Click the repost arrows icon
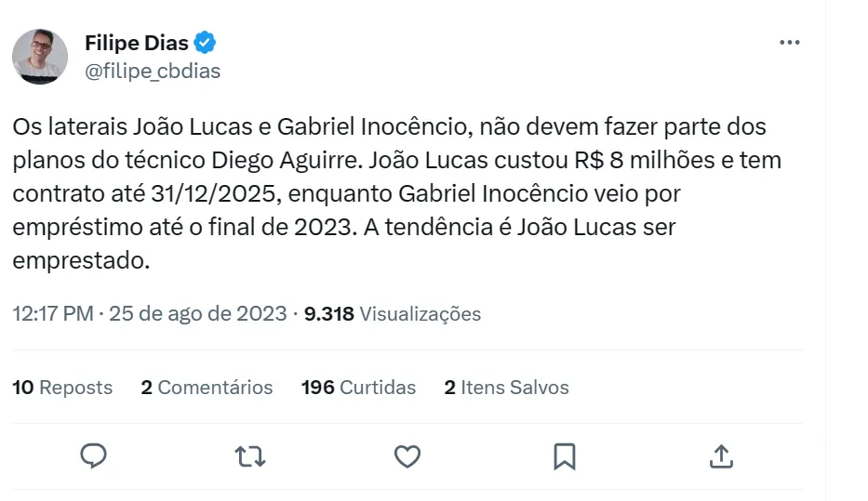The width and height of the screenshot is (868, 501). (249, 456)
